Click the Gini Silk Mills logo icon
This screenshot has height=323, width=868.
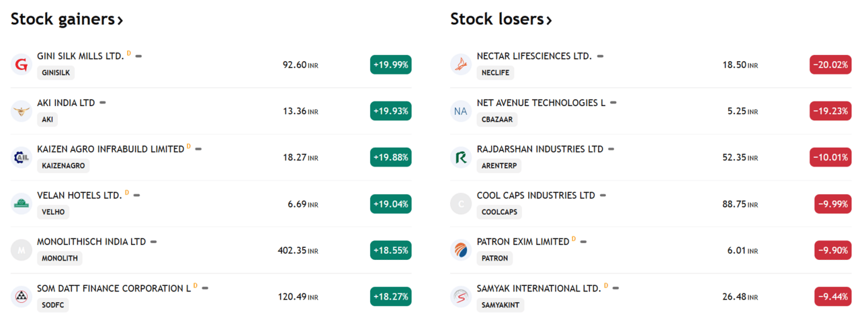coord(21,64)
